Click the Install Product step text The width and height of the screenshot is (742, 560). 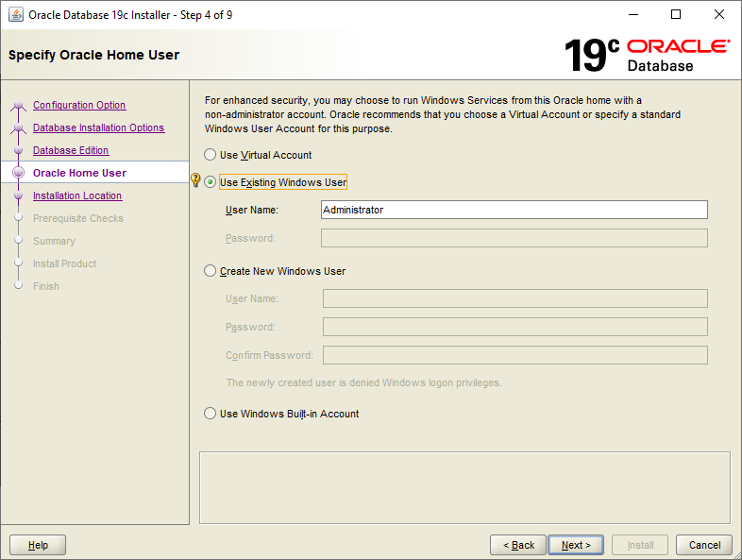click(64, 263)
